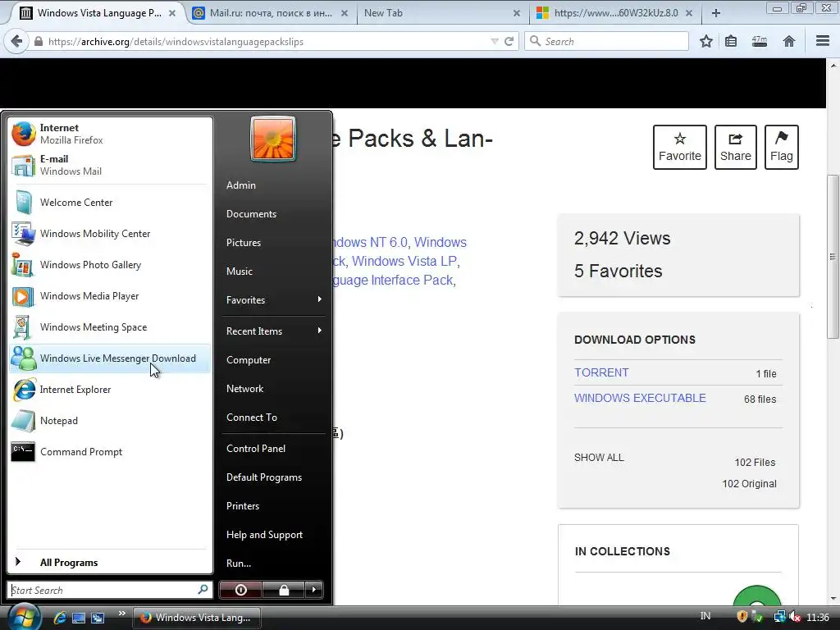Click the Favorite button on archive.org
The image size is (840, 630).
click(x=680, y=148)
